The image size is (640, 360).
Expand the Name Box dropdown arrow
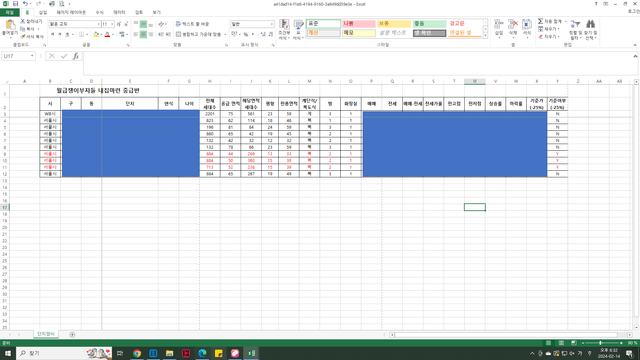32,56
